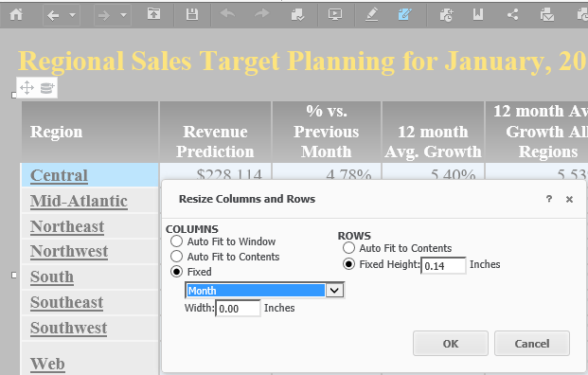
Task: Click the Forward arrow button
Action: click(x=104, y=15)
